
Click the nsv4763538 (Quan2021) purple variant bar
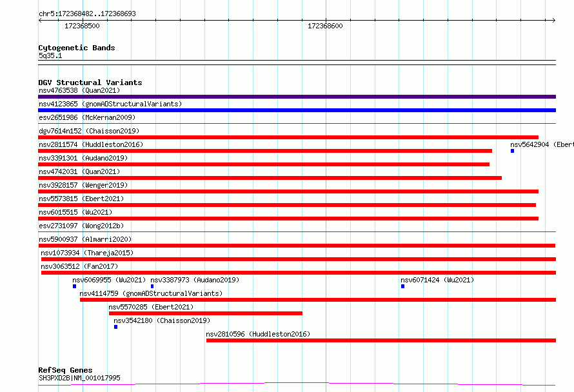[x=297, y=97]
